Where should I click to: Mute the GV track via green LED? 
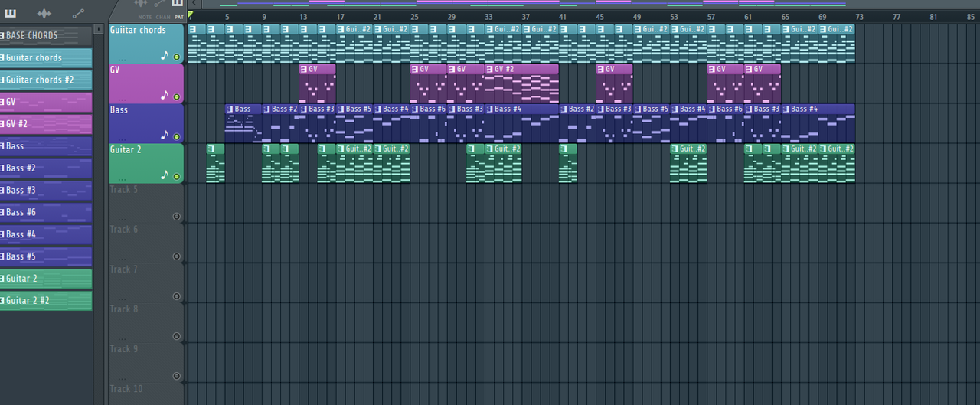pyautogui.click(x=177, y=97)
